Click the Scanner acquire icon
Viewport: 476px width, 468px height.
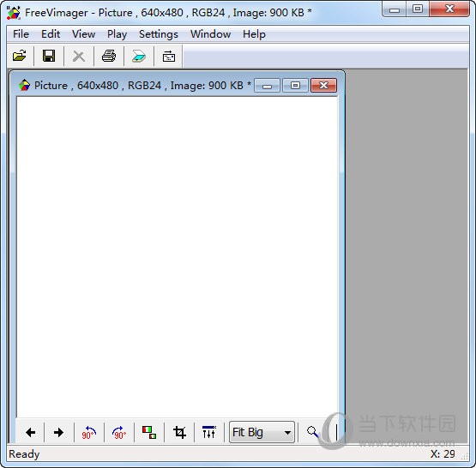pos(139,56)
